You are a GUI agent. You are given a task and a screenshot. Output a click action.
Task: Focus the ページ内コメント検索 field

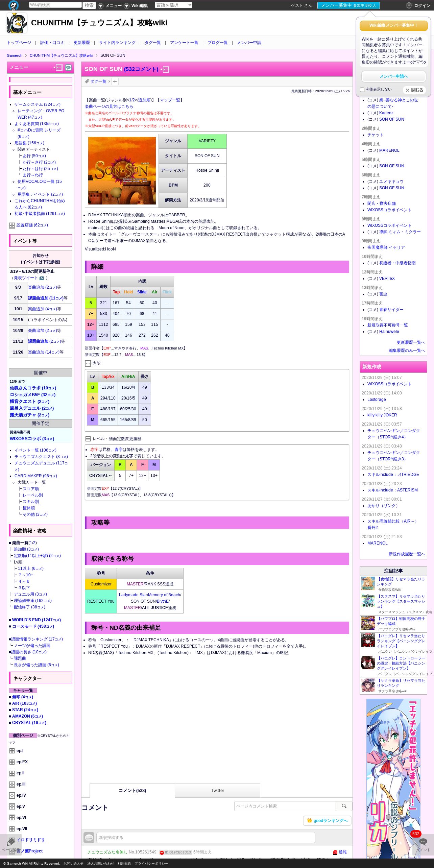coord(285,806)
